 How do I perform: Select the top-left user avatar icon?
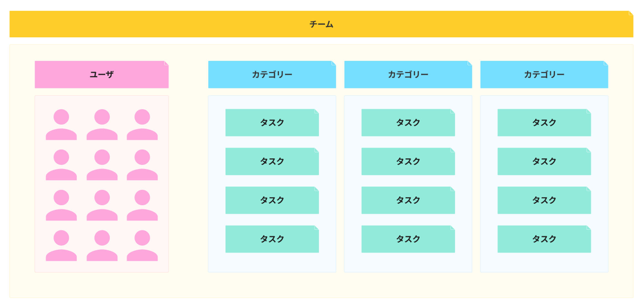(61, 125)
